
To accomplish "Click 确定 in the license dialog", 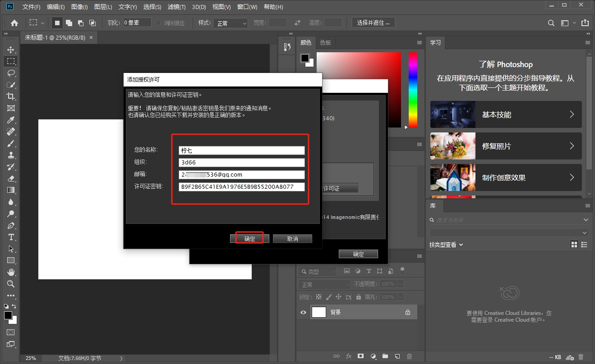I will [x=249, y=239].
